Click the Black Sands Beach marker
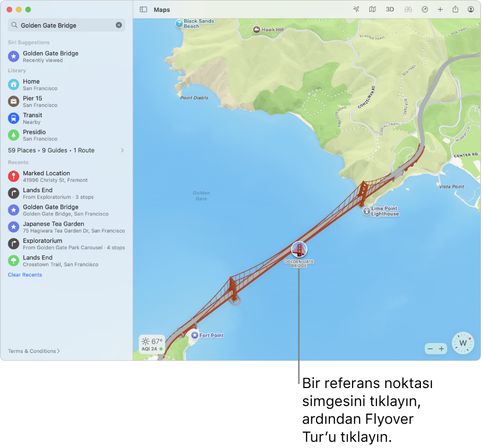The height and width of the screenshot is (448, 483). click(x=179, y=23)
